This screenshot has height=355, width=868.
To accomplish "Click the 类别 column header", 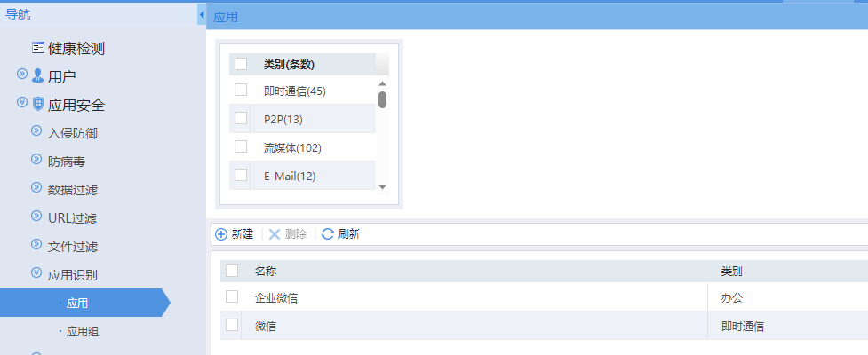I will (x=732, y=271).
